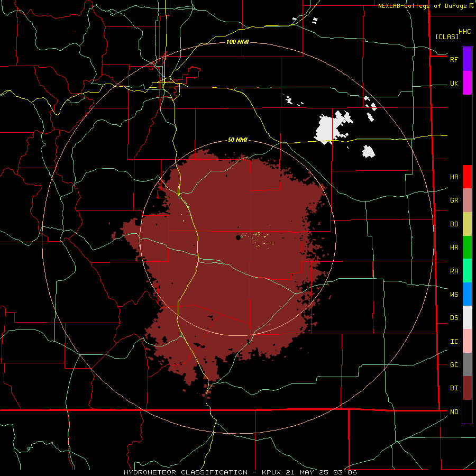Click the purple RF legend color swatch
Viewport: 476px width, 476px height.
point(467,59)
